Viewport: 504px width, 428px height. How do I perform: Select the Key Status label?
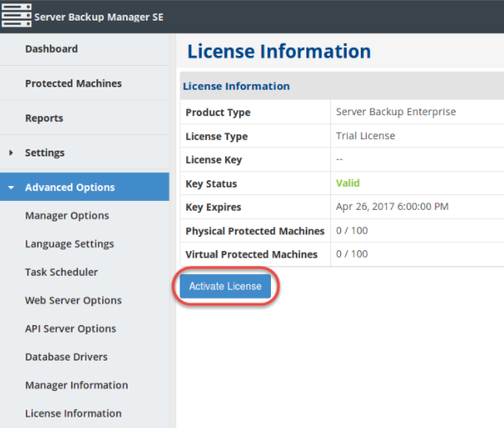(x=211, y=184)
